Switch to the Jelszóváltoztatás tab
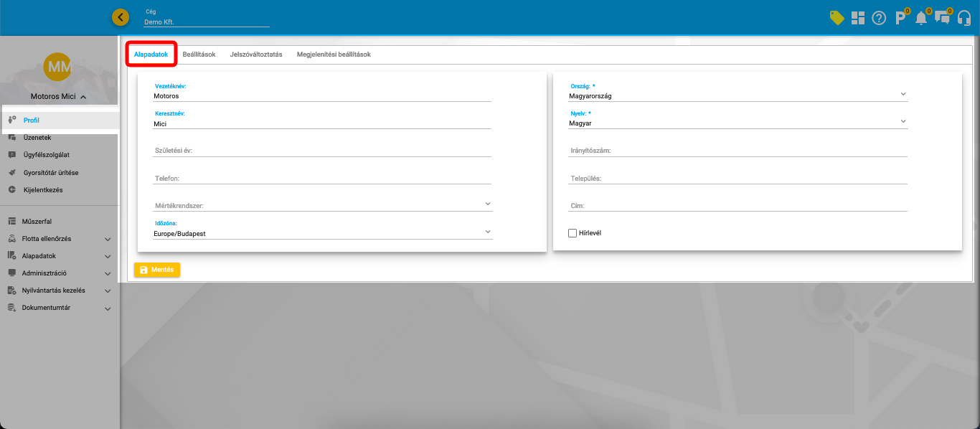The image size is (980, 429). (256, 55)
